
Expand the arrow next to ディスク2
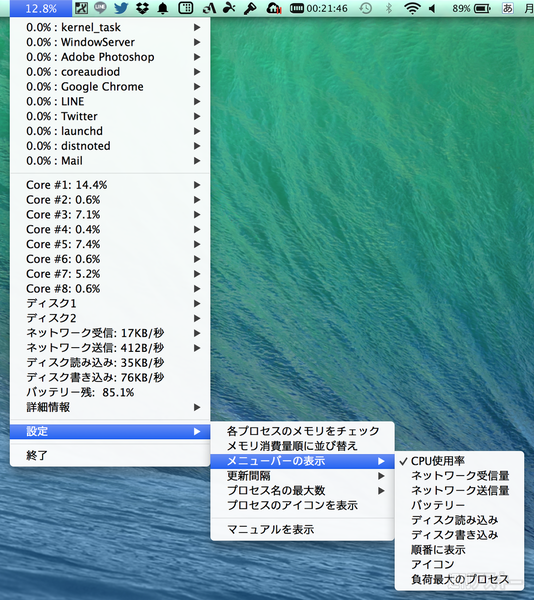pos(197,318)
